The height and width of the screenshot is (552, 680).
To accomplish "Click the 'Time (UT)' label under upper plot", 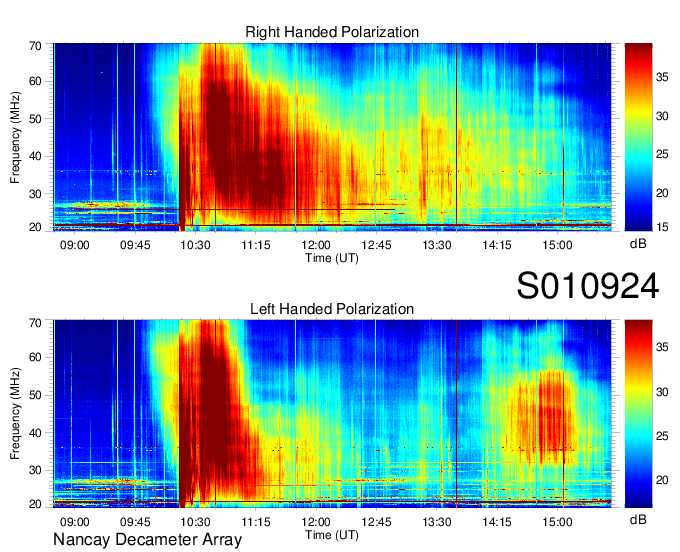I will coord(332,258).
